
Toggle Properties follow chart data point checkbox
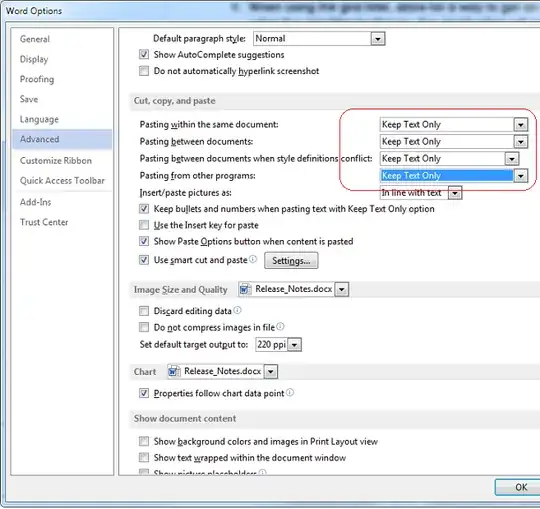[x=144, y=393]
